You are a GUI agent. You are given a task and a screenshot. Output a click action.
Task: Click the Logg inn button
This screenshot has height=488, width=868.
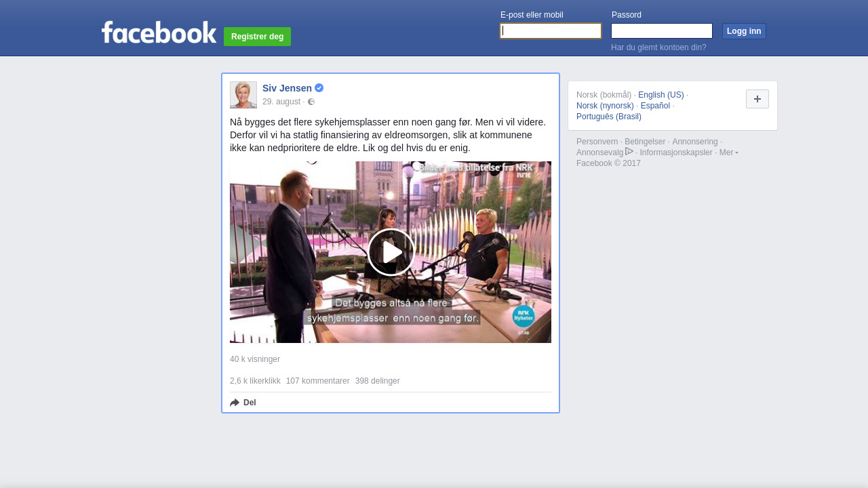point(744,31)
